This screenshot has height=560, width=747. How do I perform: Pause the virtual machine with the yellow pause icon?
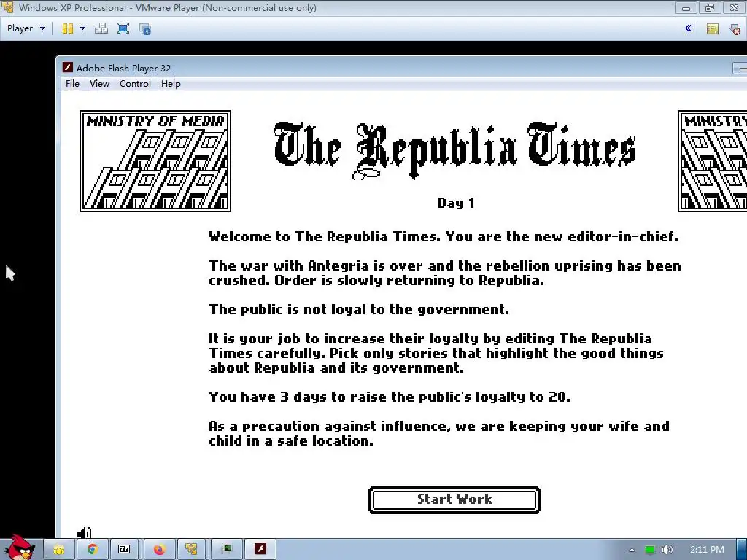tap(68, 28)
